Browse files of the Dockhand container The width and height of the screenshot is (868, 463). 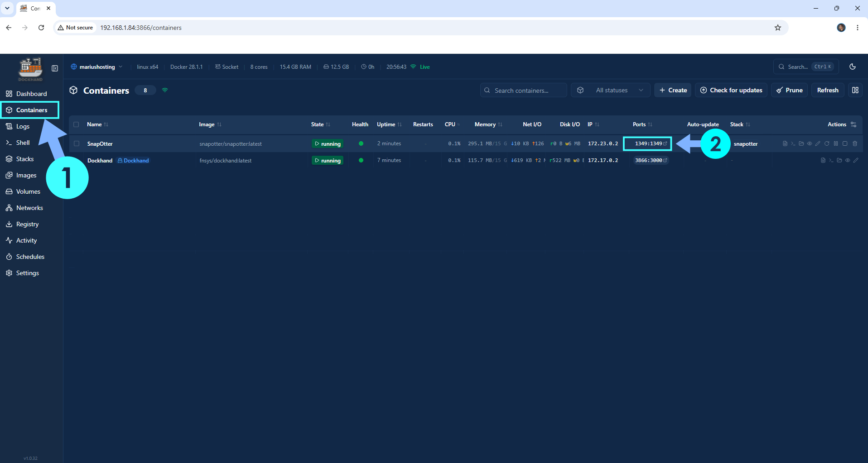point(839,160)
